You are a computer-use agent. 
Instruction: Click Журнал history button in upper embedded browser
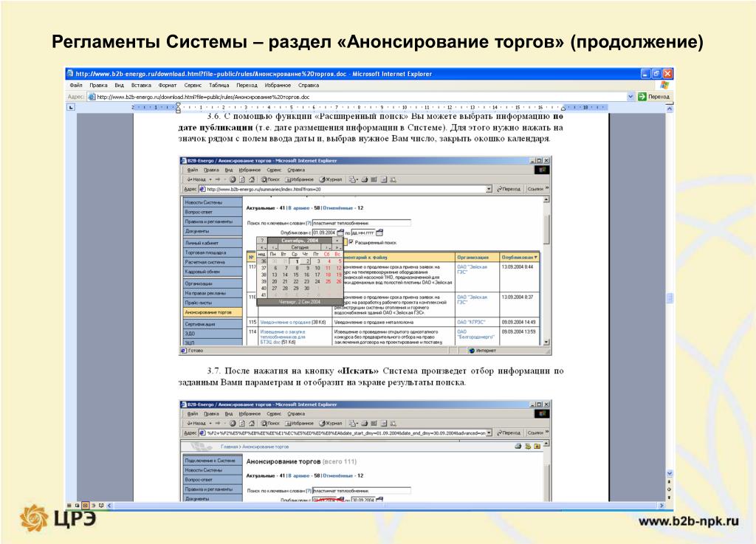(330, 179)
